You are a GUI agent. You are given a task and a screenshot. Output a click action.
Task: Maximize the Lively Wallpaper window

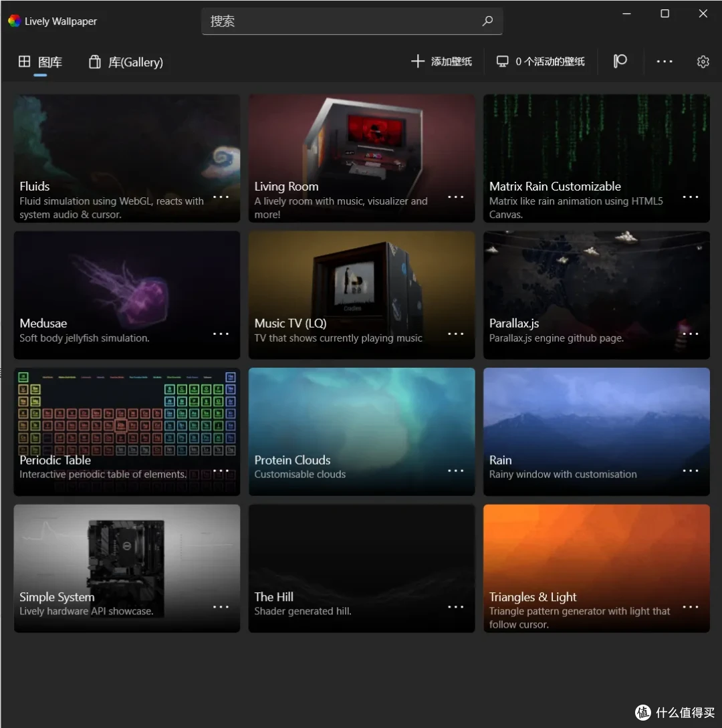(x=665, y=13)
